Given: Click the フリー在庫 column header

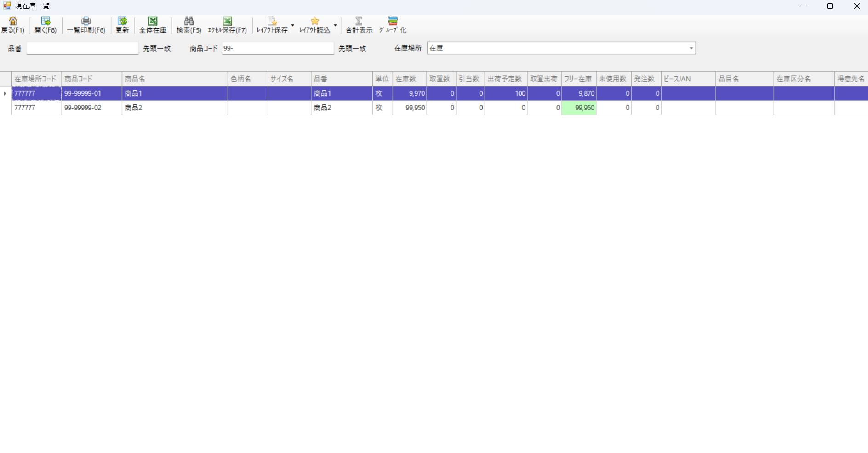Looking at the screenshot, I should tap(578, 79).
